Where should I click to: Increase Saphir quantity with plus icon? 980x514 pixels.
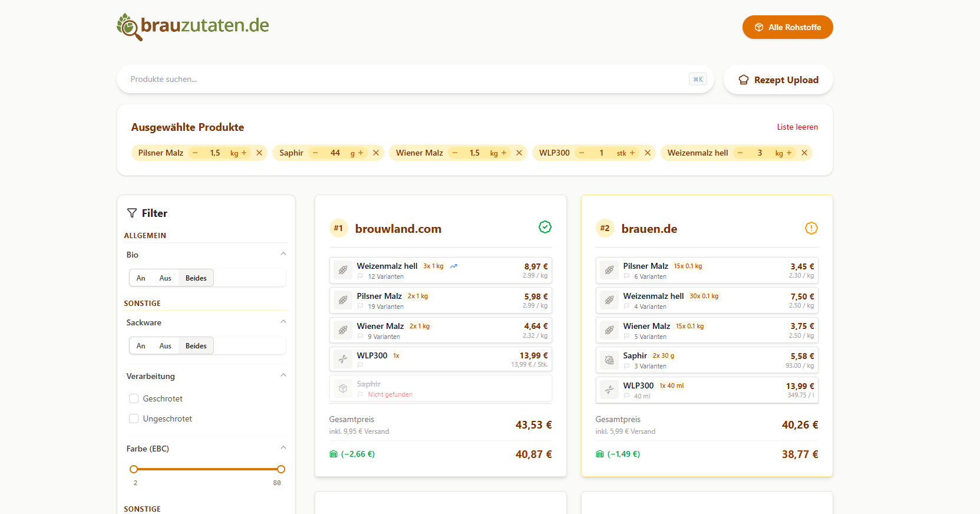pyautogui.click(x=361, y=153)
